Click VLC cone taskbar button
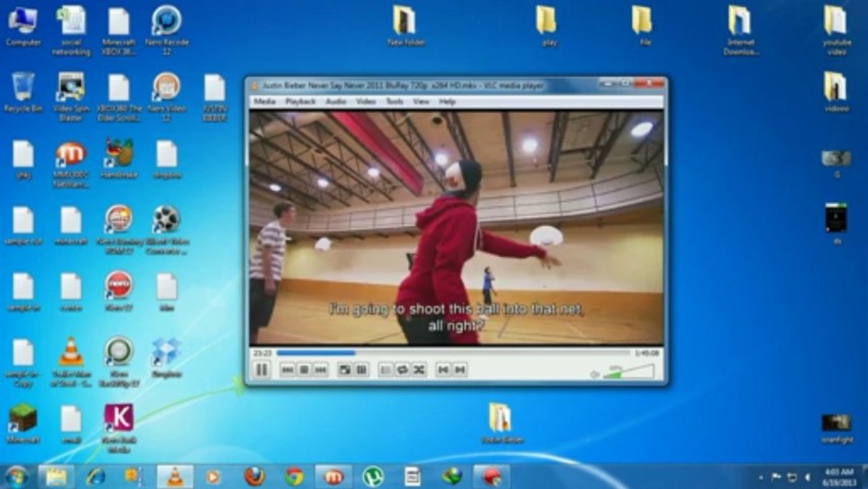The width and height of the screenshot is (868, 489). 175,477
